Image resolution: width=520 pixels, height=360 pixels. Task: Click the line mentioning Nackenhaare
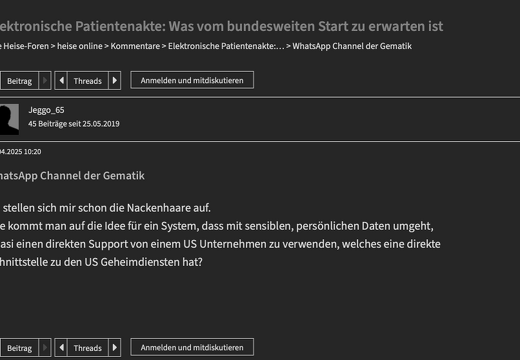[106, 208]
